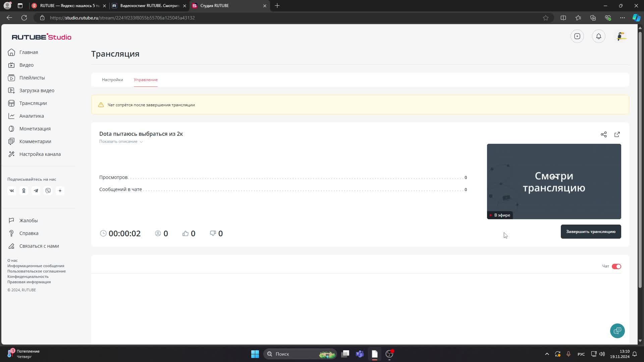Image resolution: width=644 pixels, height=362 pixels.
Task: Open the Комментарии section
Action: pyautogui.click(x=35, y=141)
